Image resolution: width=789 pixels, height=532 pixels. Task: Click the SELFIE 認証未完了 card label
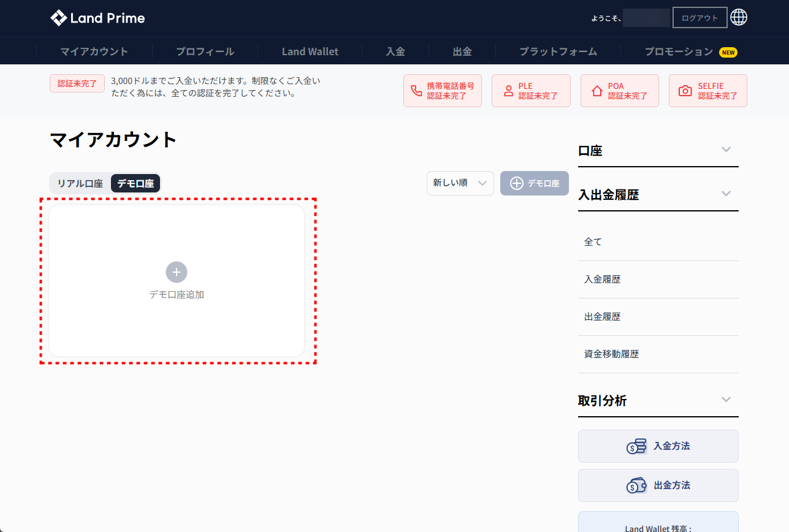point(718,91)
